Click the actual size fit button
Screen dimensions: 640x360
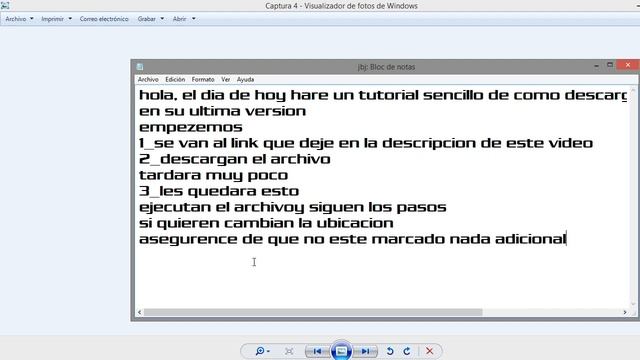289,351
